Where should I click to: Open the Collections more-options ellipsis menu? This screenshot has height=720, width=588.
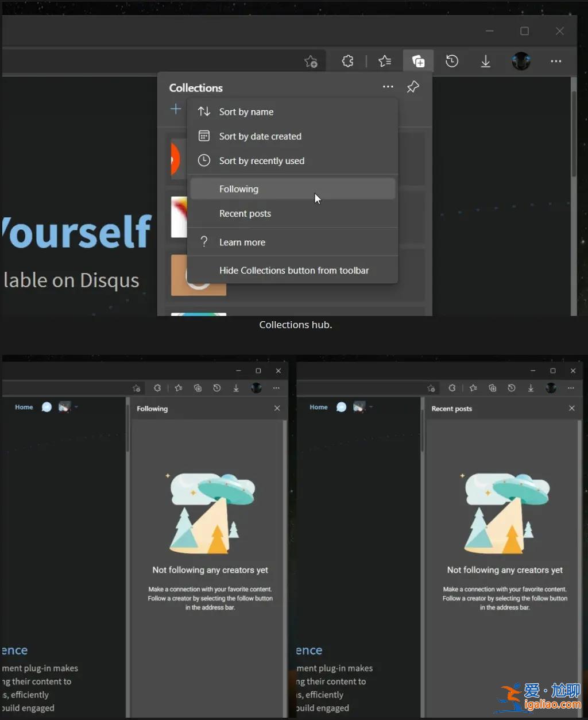click(388, 87)
